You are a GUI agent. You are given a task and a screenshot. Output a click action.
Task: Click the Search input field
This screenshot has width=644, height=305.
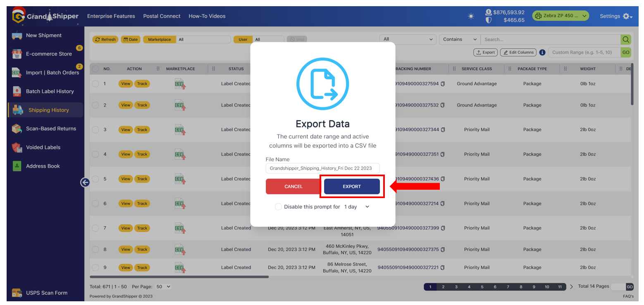[x=551, y=40]
